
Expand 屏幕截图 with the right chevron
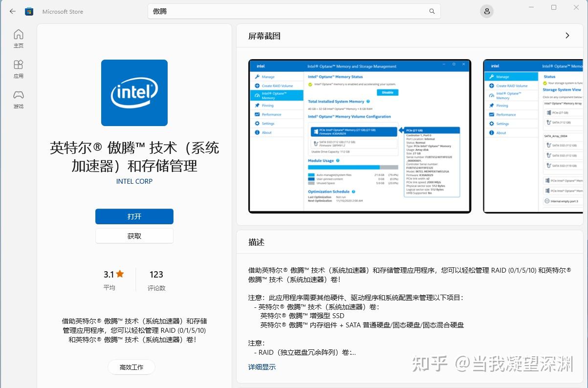pyautogui.click(x=567, y=35)
